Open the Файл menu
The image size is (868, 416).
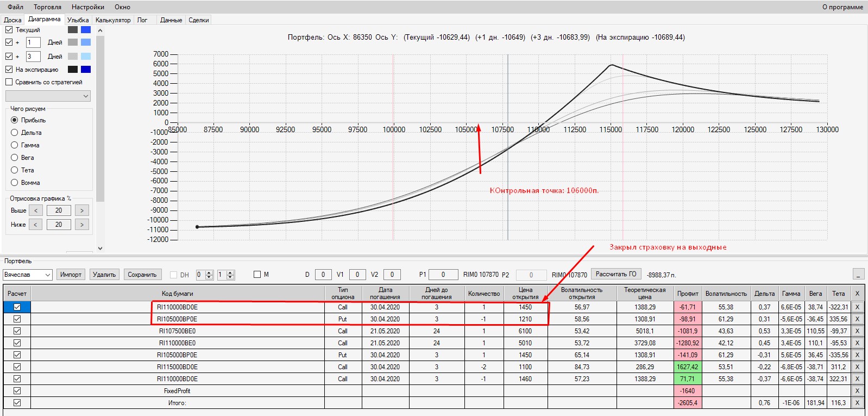tap(15, 7)
